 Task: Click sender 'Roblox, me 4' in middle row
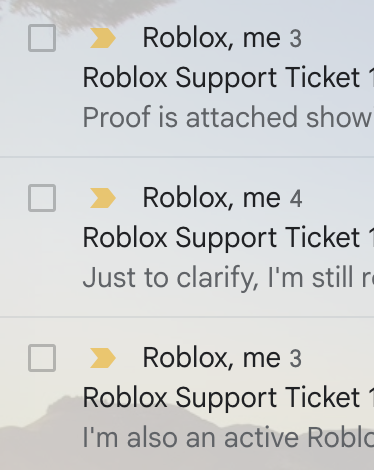coord(222,198)
